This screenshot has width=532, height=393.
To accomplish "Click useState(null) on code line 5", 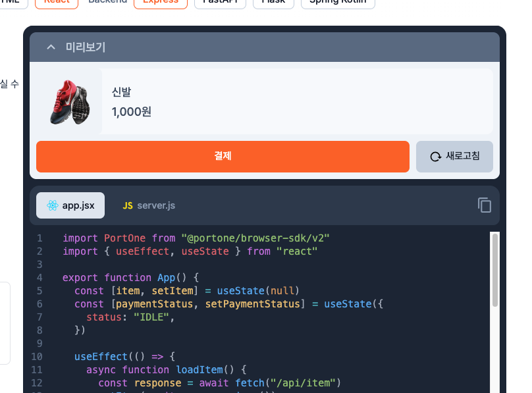I will click(258, 290).
